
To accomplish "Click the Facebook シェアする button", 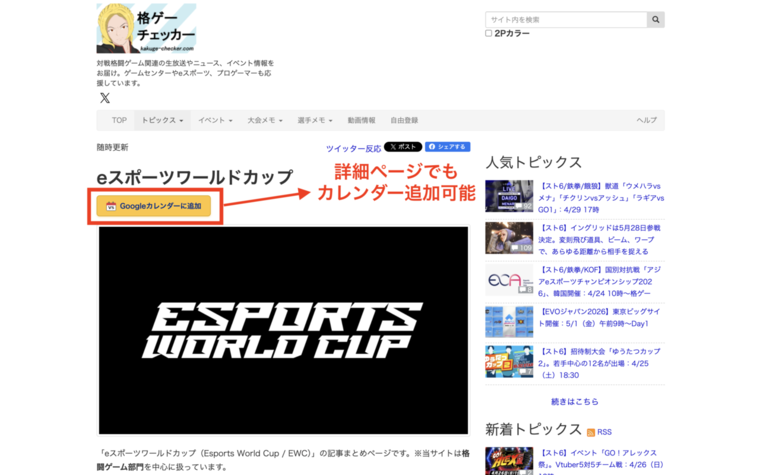I will (447, 147).
